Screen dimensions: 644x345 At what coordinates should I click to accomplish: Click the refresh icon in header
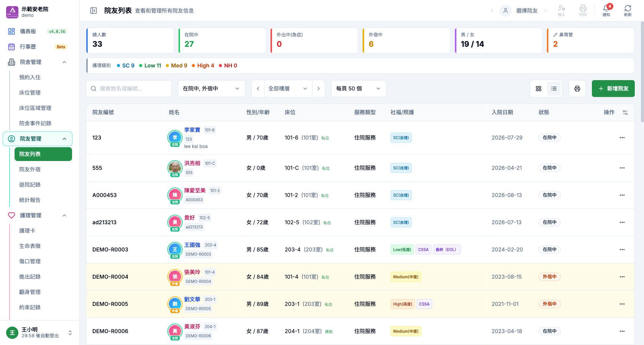628,11
